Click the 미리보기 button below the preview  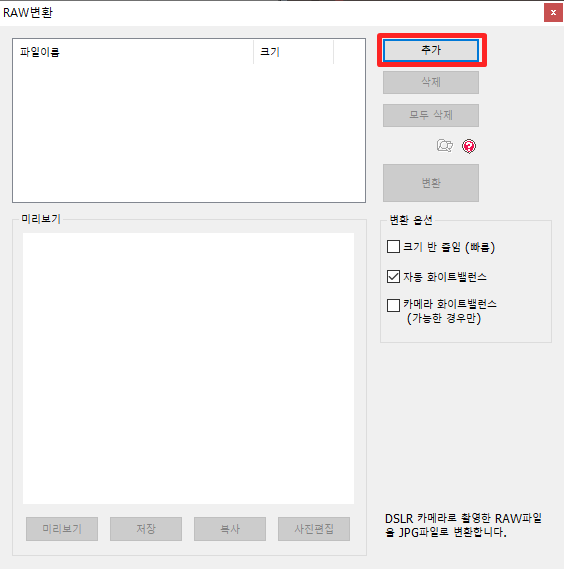point(62,529)
